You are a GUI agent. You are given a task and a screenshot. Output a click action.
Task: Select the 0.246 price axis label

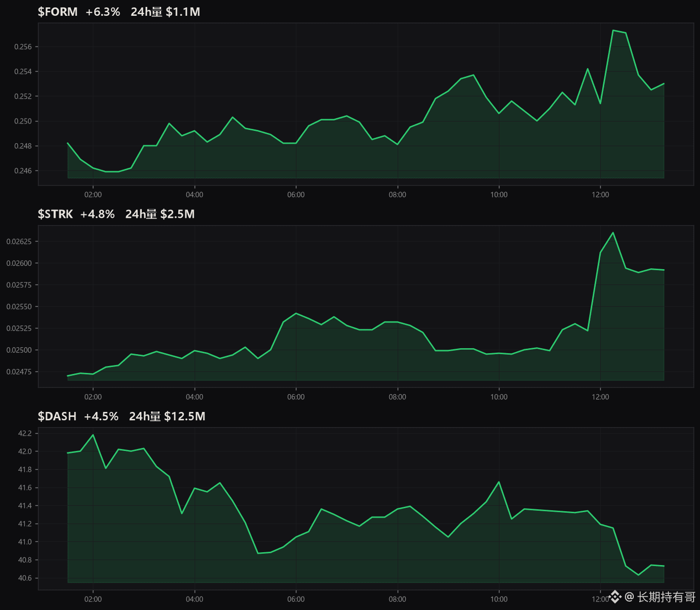[23, 171]
